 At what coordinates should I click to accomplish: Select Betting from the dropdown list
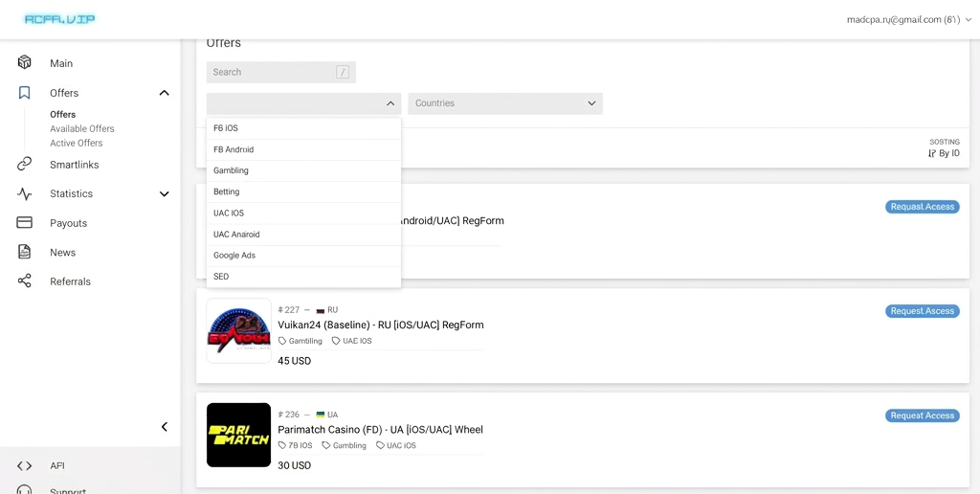click(x=303, y=192)
